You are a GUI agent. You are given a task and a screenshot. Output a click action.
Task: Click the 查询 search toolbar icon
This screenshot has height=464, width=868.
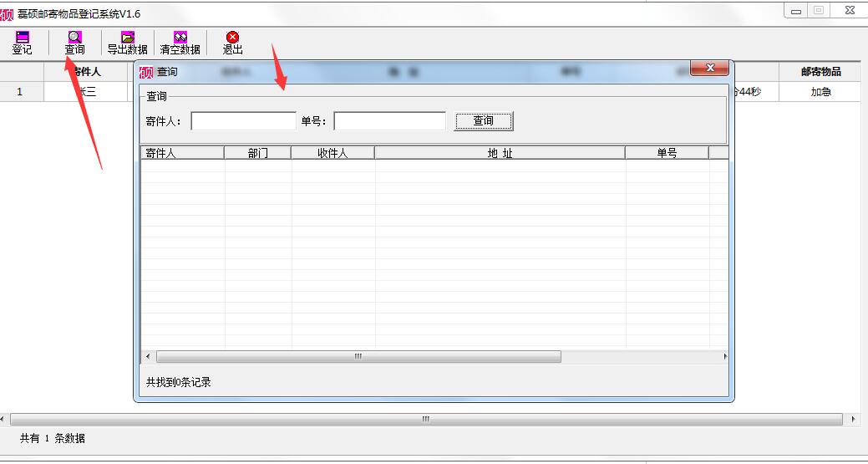pyautogui.click(x=74, y=43)
